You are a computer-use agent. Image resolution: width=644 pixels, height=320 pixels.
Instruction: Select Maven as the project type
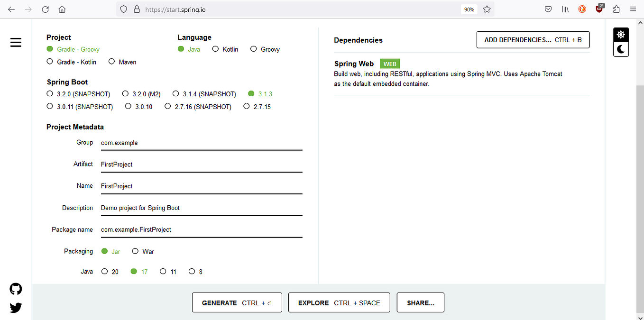click(x=111, y=62)
